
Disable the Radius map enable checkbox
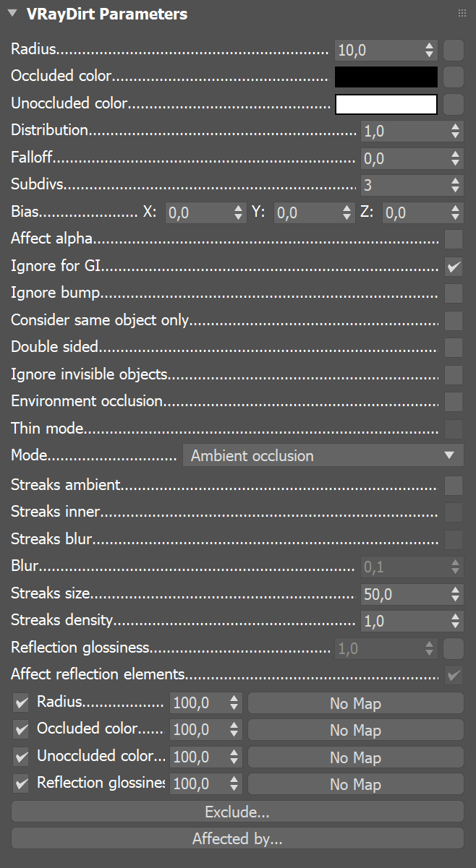click(x=20, y=702)
